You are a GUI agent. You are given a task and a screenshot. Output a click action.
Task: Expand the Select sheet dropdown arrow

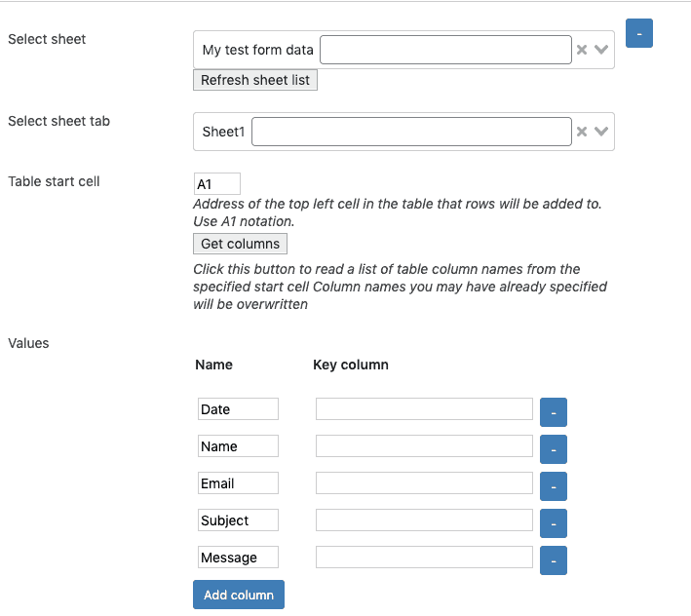coord(601,50)
